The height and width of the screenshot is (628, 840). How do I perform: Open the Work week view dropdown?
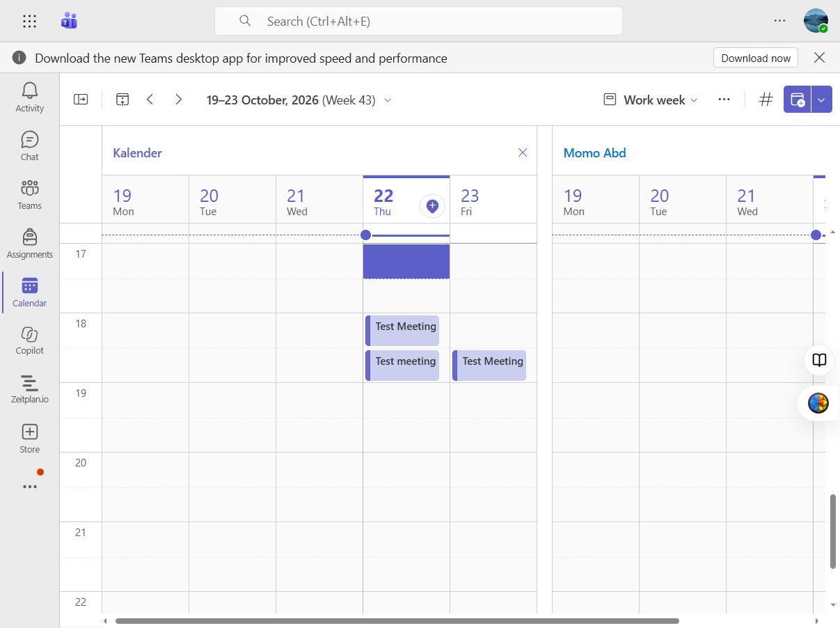coord(650,100)
